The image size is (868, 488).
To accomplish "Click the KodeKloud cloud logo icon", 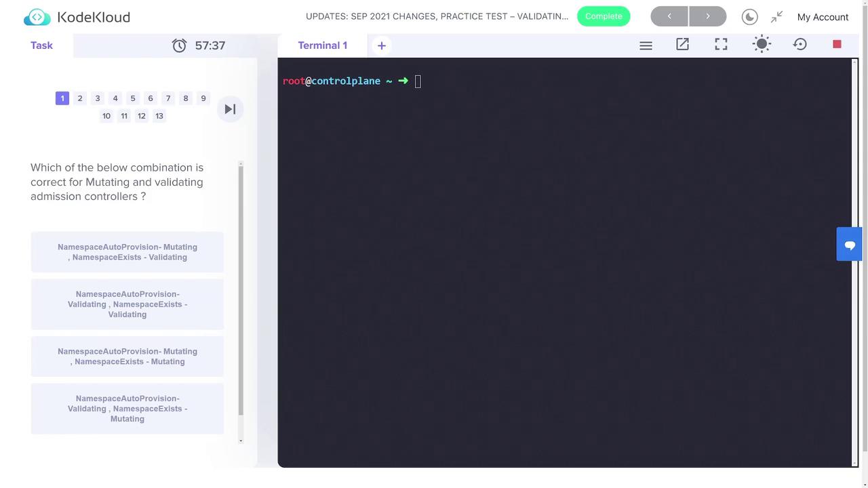I will point(37,17).
